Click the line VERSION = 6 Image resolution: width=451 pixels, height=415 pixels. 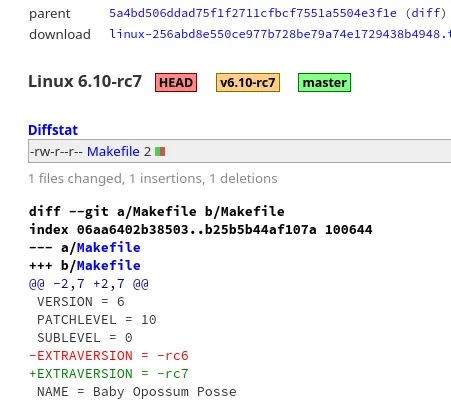81,302
